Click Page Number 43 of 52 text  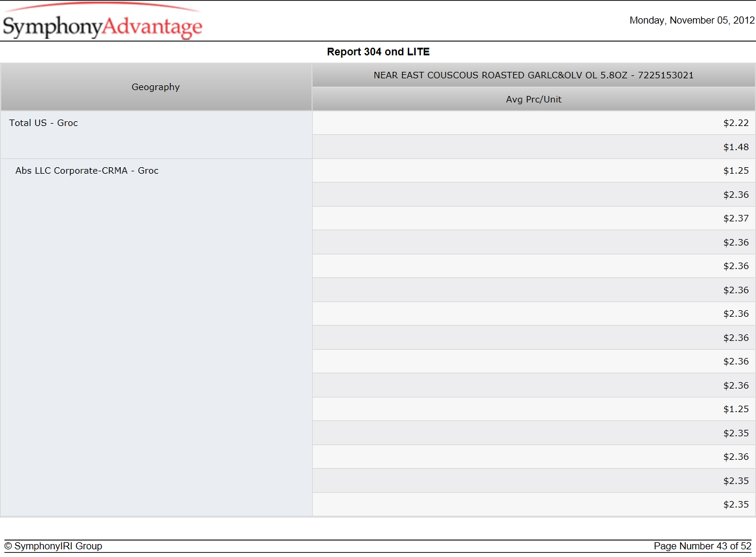[702, 546]
